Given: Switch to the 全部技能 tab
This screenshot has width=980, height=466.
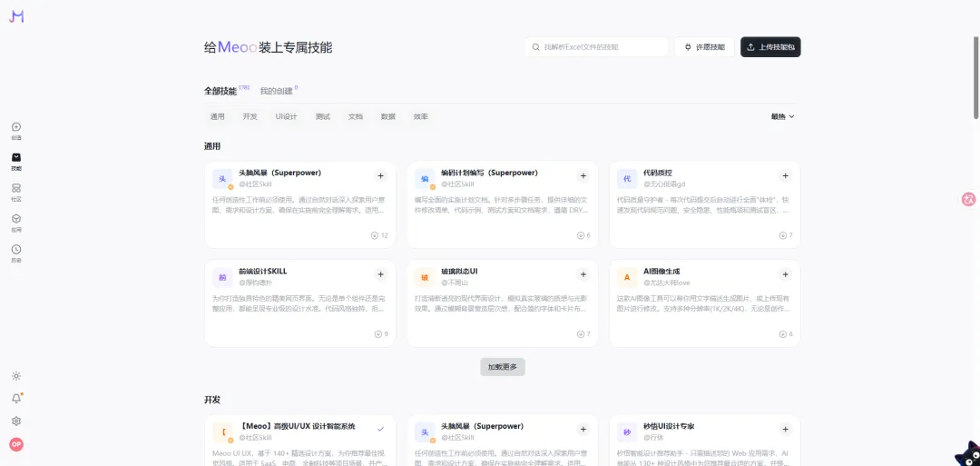Looking at the screenshot, I should 220,92.
